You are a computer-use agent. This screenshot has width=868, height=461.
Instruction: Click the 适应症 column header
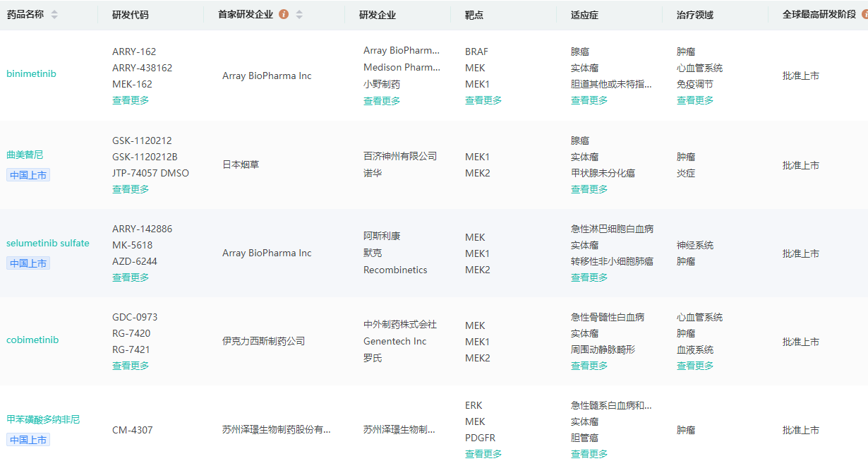coord(584,15)
